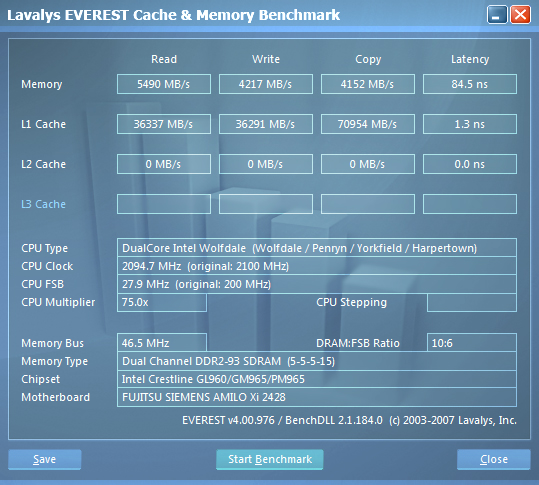Select L2 Cache Latency 0.0 ns
Image resolution: width=539 pixels, height=485 pixels.
pos(470,164)
